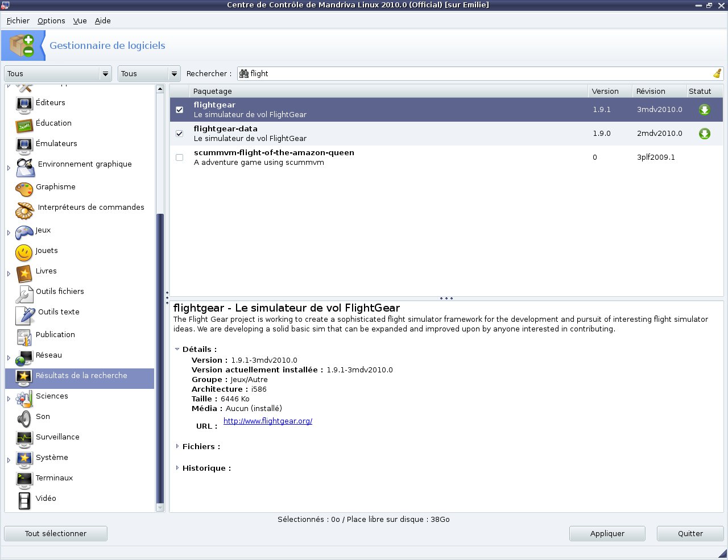Click the Livres book icon
Screen dimensions: 728x560
(x=24, y=273)
